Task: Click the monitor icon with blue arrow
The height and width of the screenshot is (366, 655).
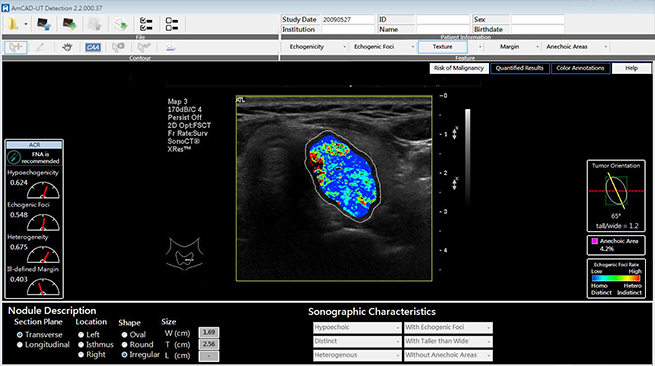Action: (x=44, y=24)
